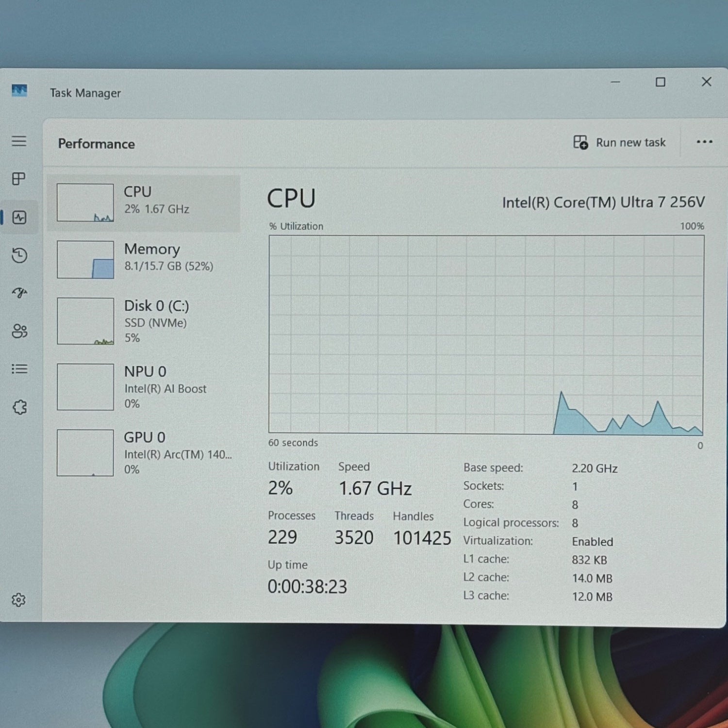The width and height of the screenshot is (728, 728).
Task: Click the 832 KB L1 cache value
Action: pos(589,560)
